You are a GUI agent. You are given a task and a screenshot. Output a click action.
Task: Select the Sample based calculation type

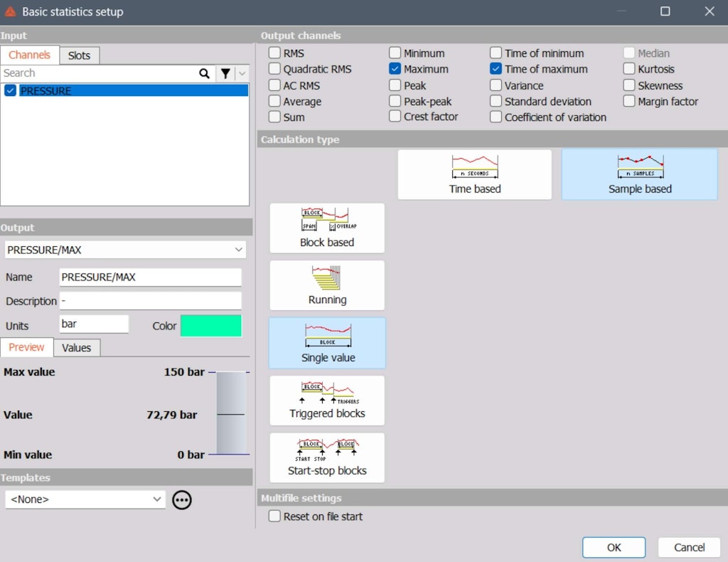click(638, 174)
